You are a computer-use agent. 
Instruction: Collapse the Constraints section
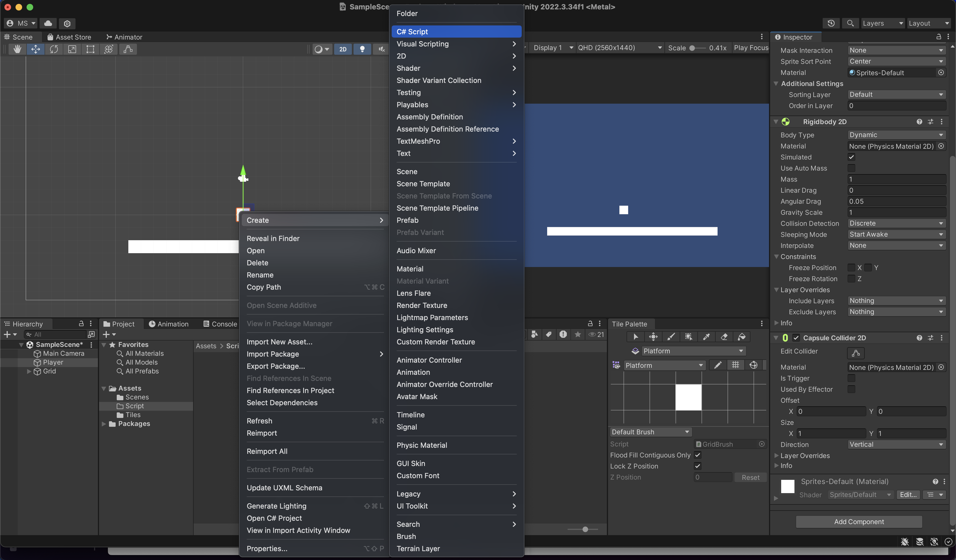point(776,257)
